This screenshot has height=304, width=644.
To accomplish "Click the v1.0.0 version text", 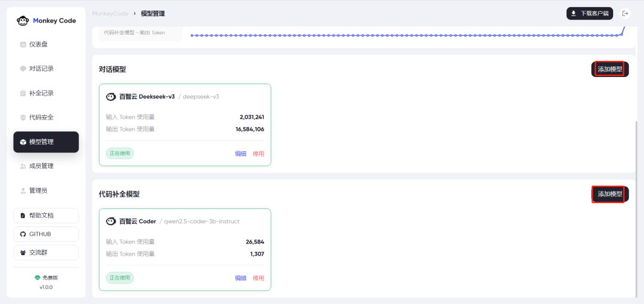I will coord(46,287).
